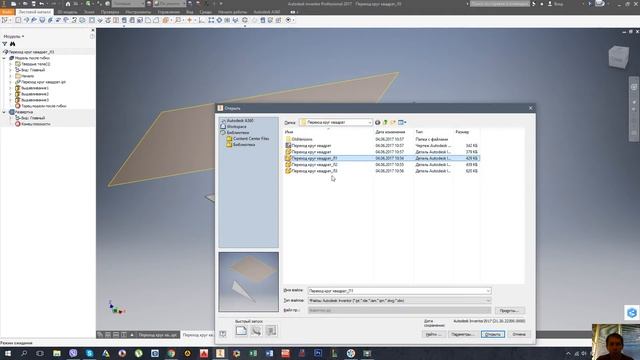640x360 pixels.
Task: Open the Имя файла combo box dropdown arrow
Action: [488, 291]
